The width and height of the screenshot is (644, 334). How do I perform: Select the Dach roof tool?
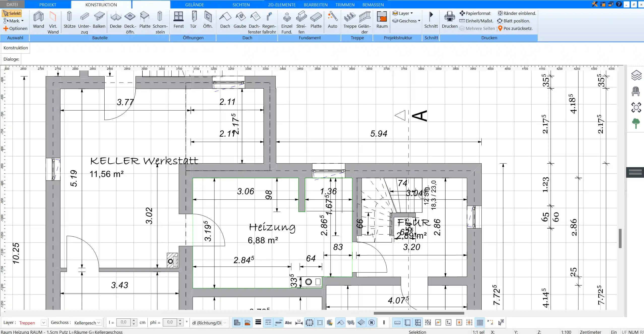point(225,20)
